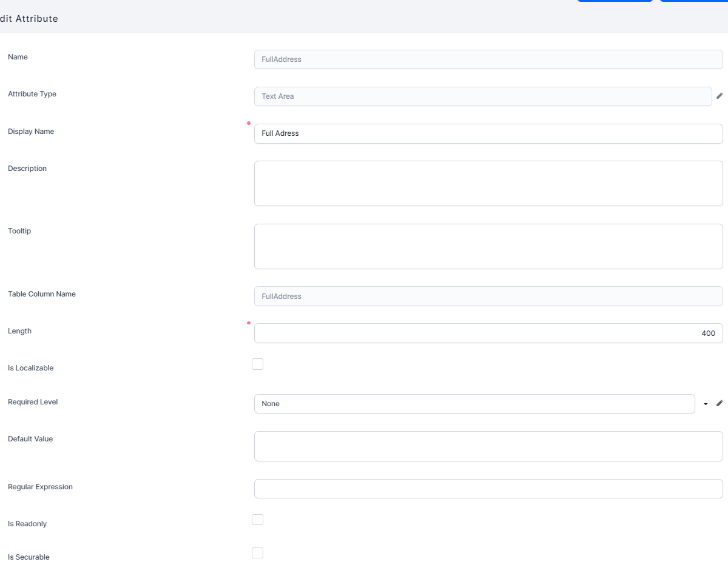This screenshot has height=579, width=728.
Task: Expand Required Level using the caret arrow
Action: coord(706,404)
